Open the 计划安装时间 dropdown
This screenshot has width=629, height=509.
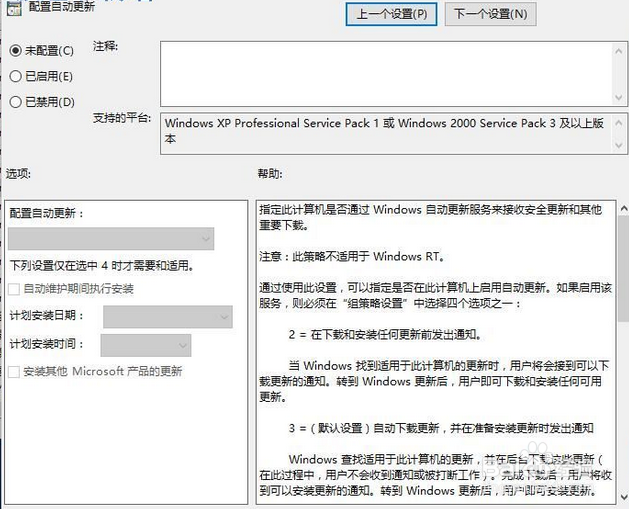(146, 345)
